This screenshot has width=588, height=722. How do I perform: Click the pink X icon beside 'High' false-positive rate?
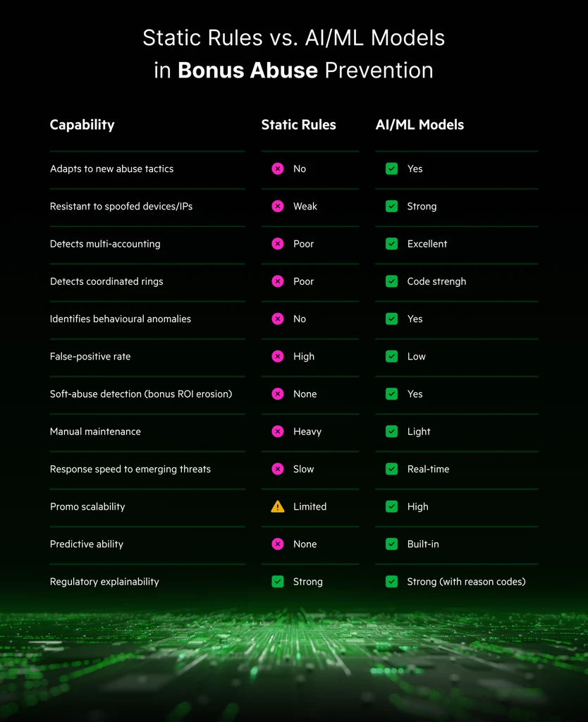278,357
